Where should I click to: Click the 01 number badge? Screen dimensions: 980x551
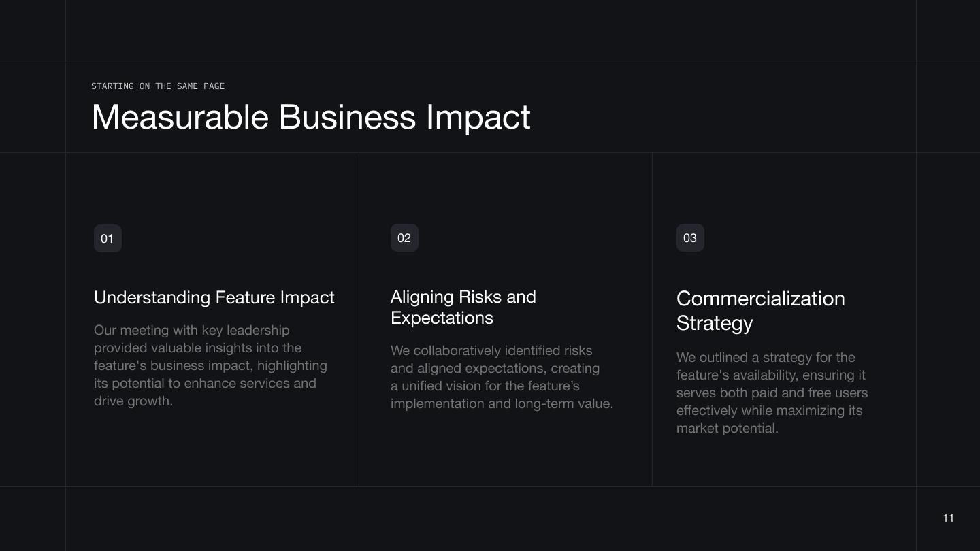[108, 239]
